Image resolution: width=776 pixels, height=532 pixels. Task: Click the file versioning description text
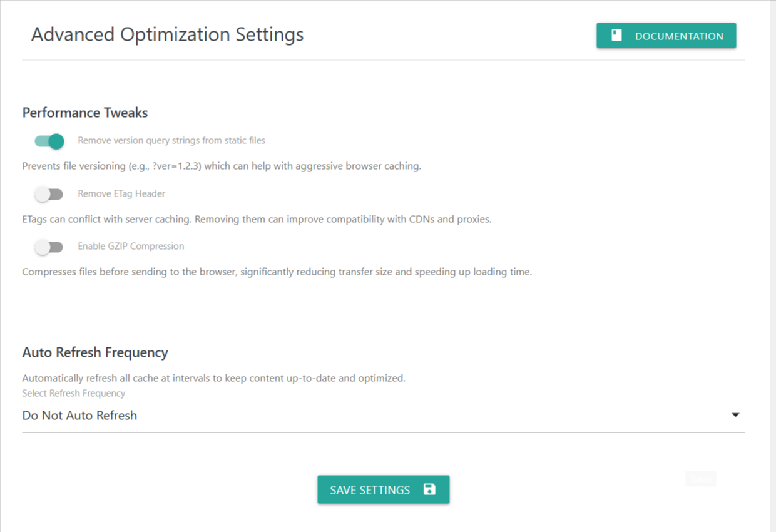pyautogui.click(x=222, y=166)
